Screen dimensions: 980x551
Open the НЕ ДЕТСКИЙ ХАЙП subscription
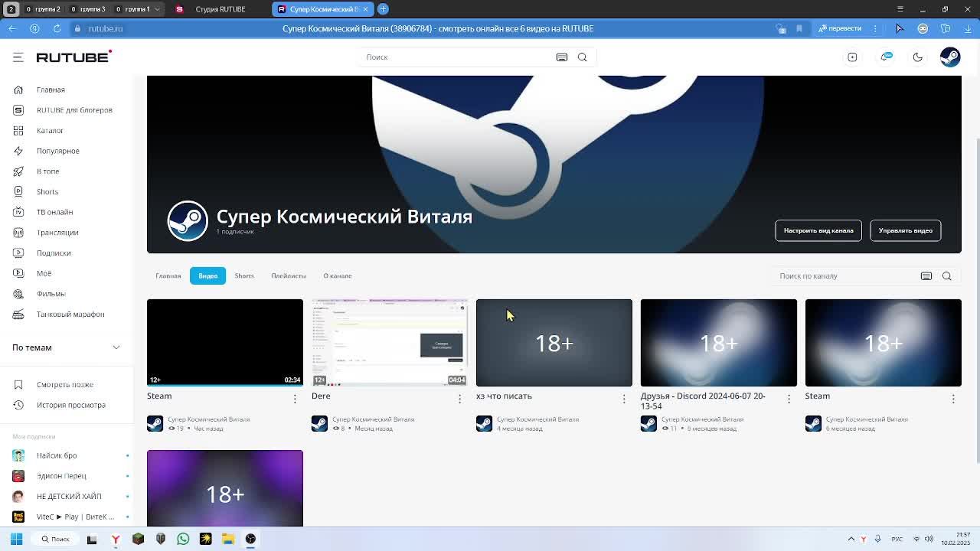(69, 497)
